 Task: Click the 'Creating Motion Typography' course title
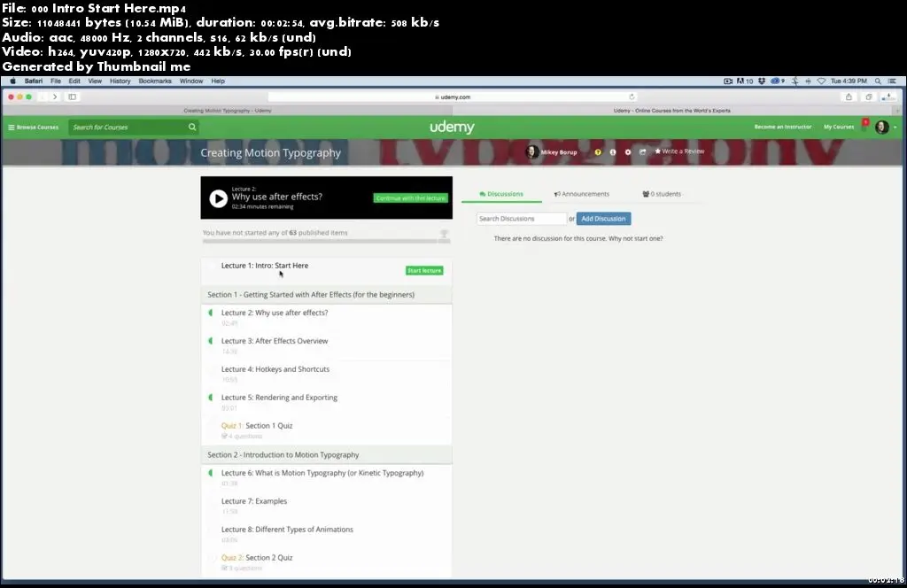(271, 153)
